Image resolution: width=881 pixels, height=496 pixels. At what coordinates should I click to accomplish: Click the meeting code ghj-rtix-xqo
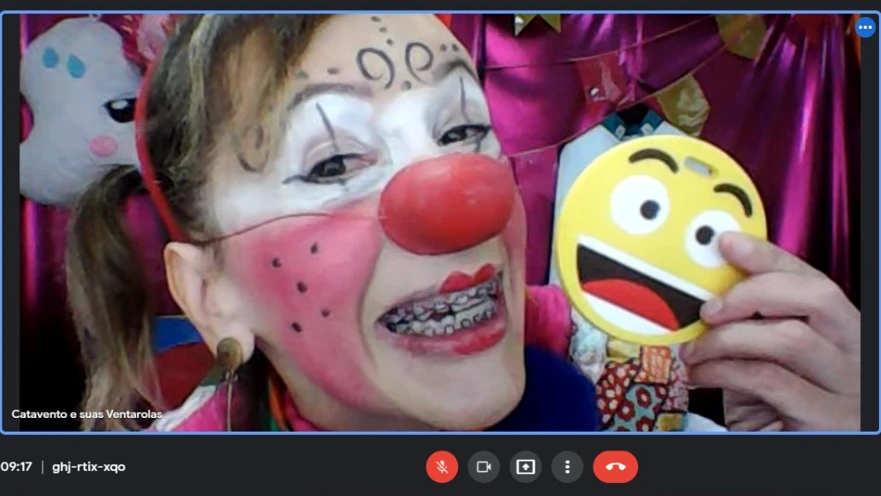89,467
